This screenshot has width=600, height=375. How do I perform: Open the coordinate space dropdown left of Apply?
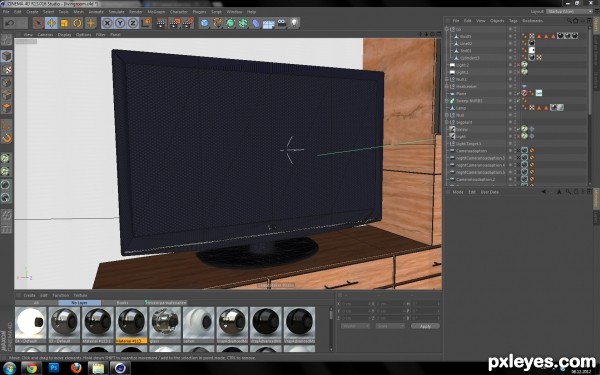[x=355, y=326]
